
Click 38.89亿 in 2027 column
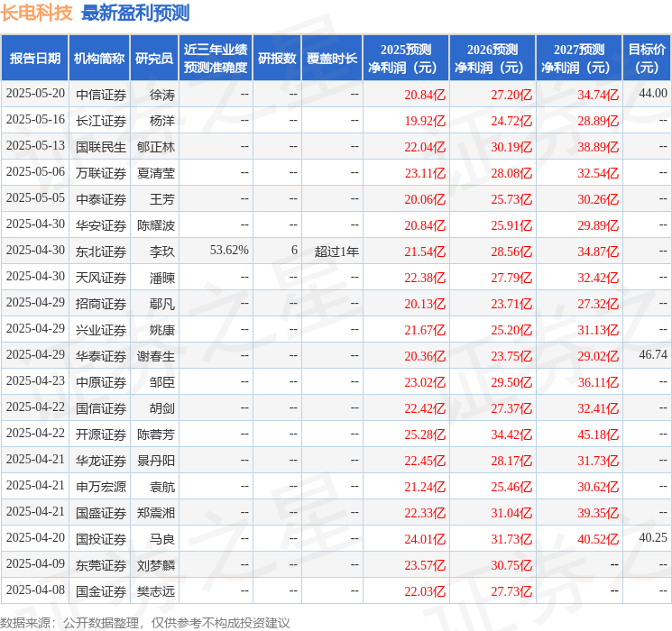pos(598,147)
